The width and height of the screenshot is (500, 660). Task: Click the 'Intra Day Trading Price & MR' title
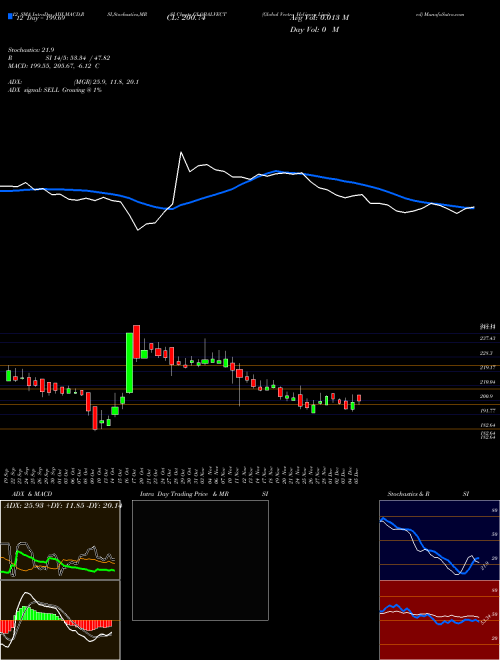[x=184, y=494]
